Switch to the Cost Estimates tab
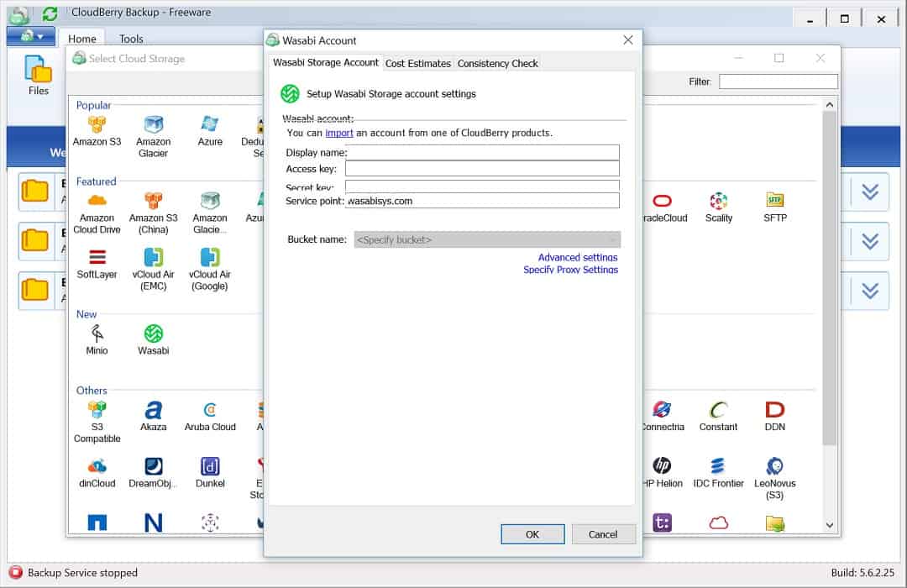The image size is (907, 588). pyautogui.click(x=417, y=63)
